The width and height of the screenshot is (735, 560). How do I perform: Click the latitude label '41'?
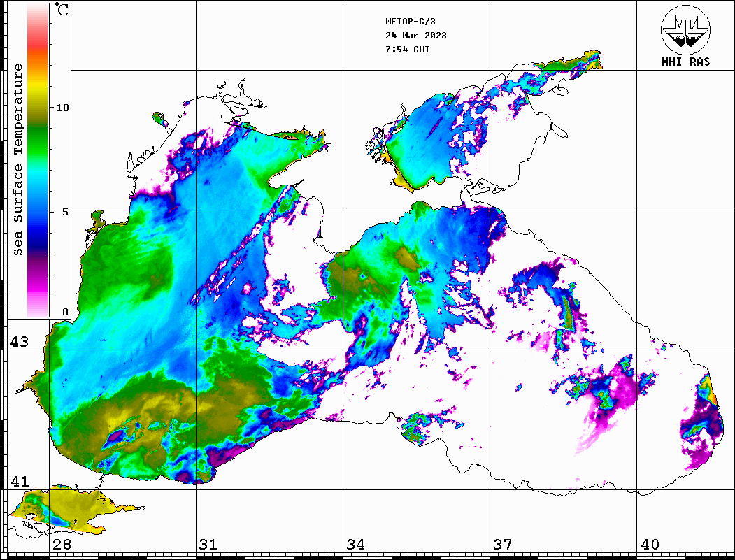[19, 482]
